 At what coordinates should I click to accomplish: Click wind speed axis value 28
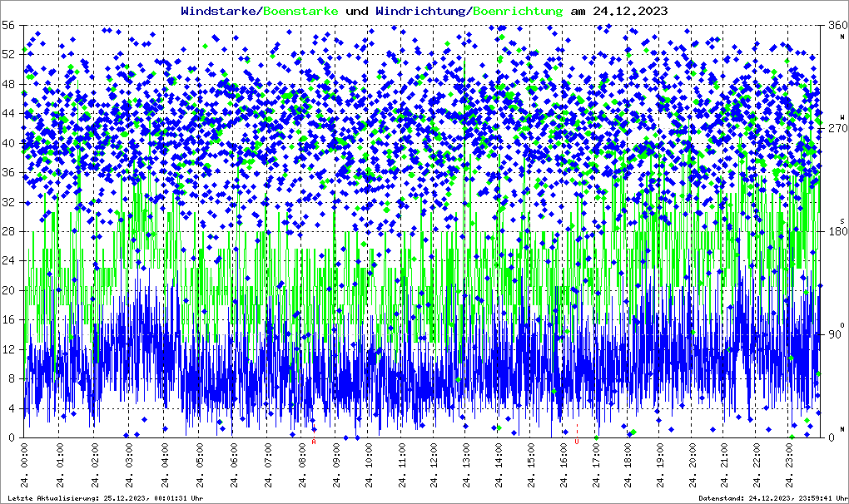(7, 231)
